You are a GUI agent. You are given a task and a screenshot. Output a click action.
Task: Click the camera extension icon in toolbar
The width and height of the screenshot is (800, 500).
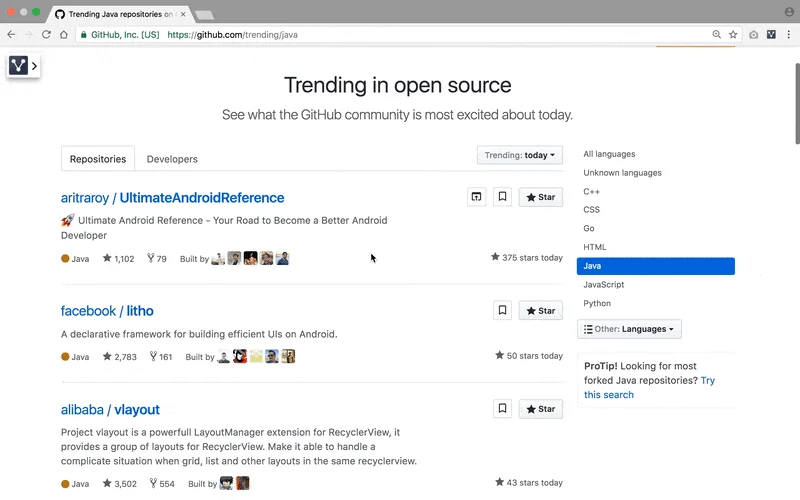click(753, 34)
